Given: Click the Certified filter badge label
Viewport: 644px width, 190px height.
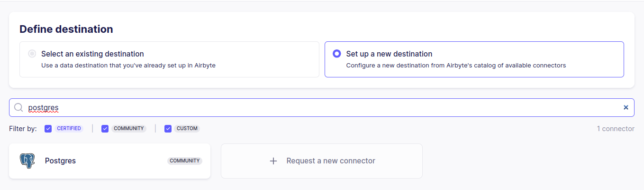Looking at the screenshot, I should point(69,129).
